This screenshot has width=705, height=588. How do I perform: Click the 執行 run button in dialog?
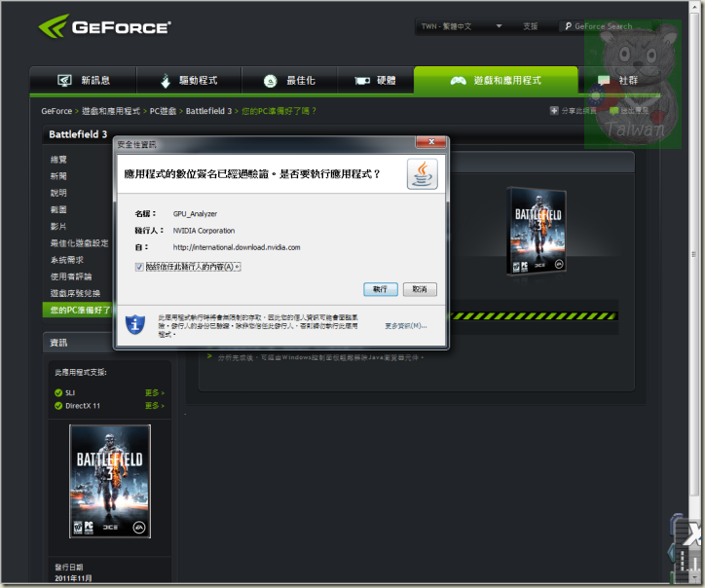(x=381, y=289)
